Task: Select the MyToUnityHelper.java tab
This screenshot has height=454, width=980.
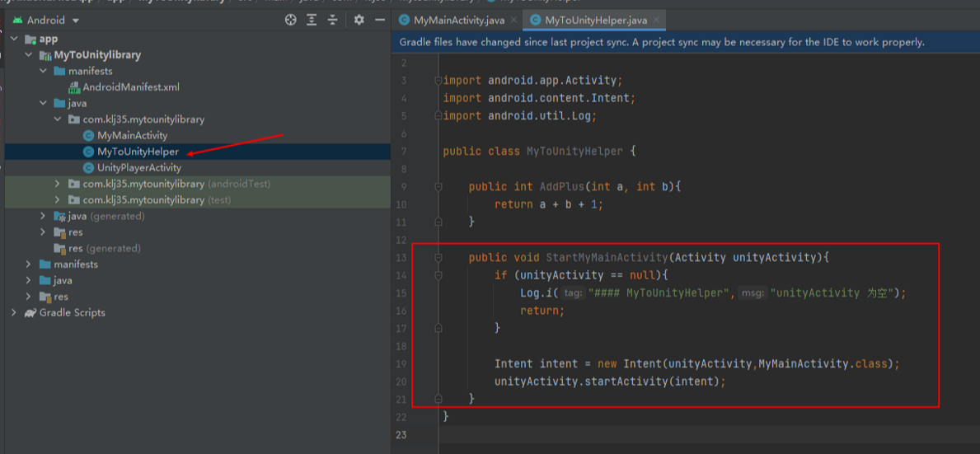Action: coord(596,21)
